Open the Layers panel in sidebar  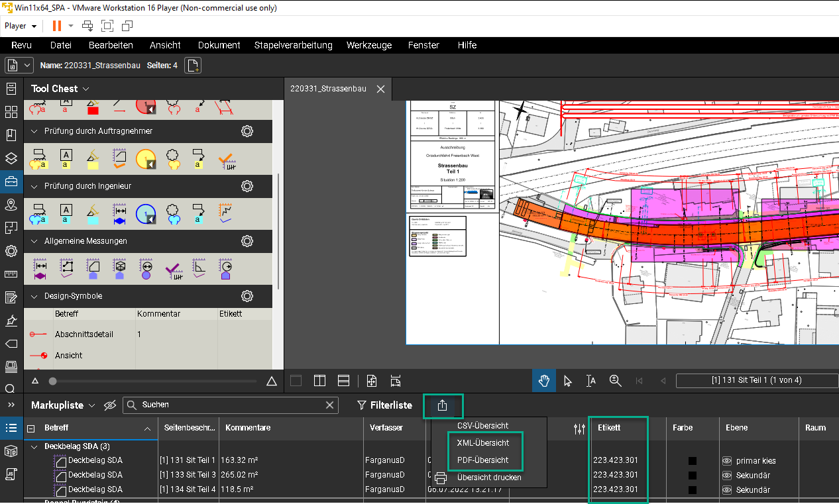point(11,158)
